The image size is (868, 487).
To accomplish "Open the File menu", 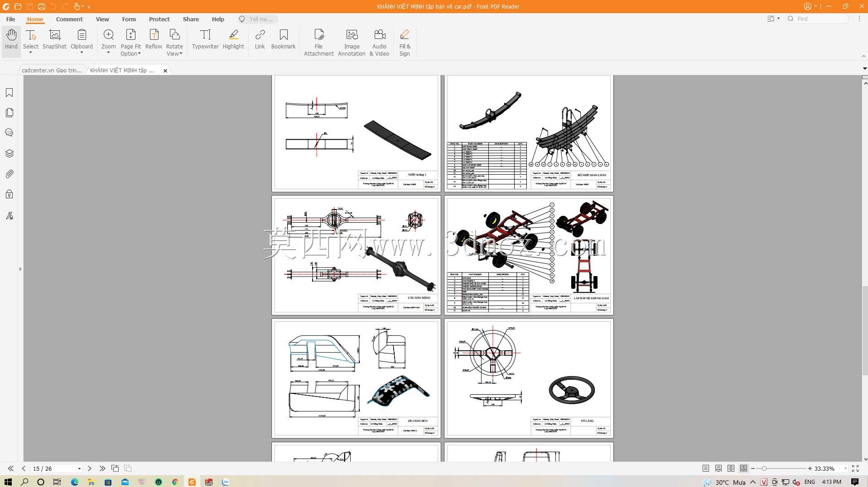I will [x=10, y=19].
